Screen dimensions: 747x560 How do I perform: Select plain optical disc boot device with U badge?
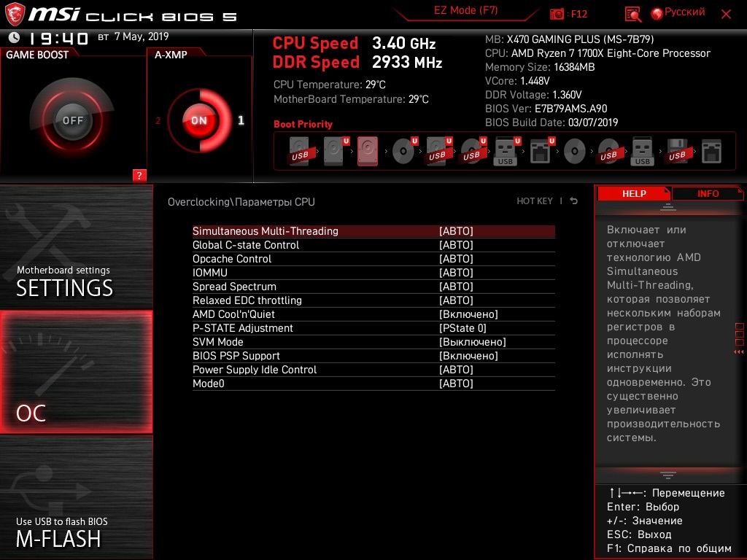[x=404, y=151]
